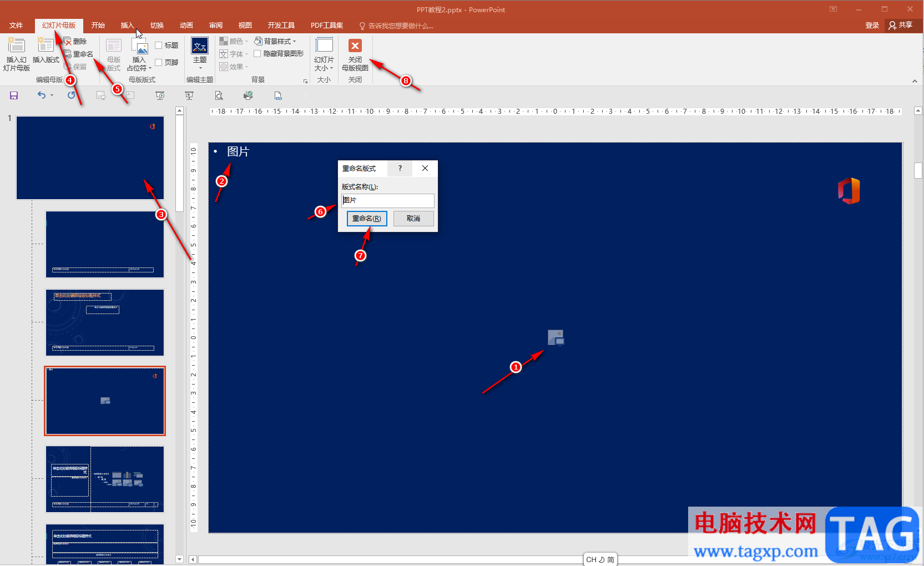This screenshot has height=566, width=924.
Task: Click the layout name input field
Action: pyautogui.click(x=388, y=200)
